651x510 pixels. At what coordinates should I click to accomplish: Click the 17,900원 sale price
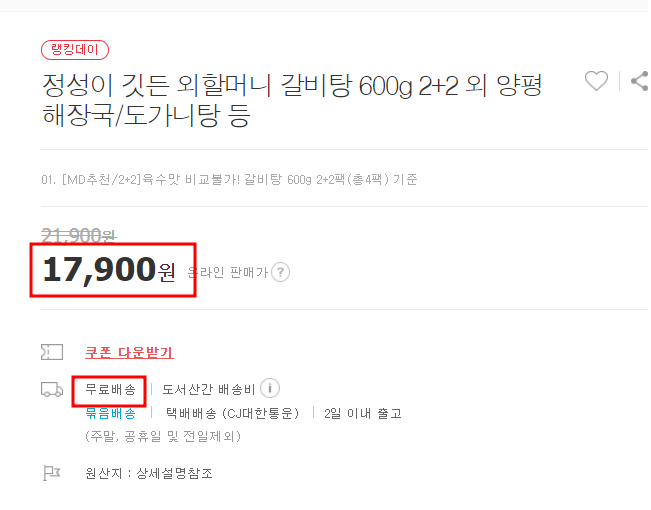pos(109,270)
